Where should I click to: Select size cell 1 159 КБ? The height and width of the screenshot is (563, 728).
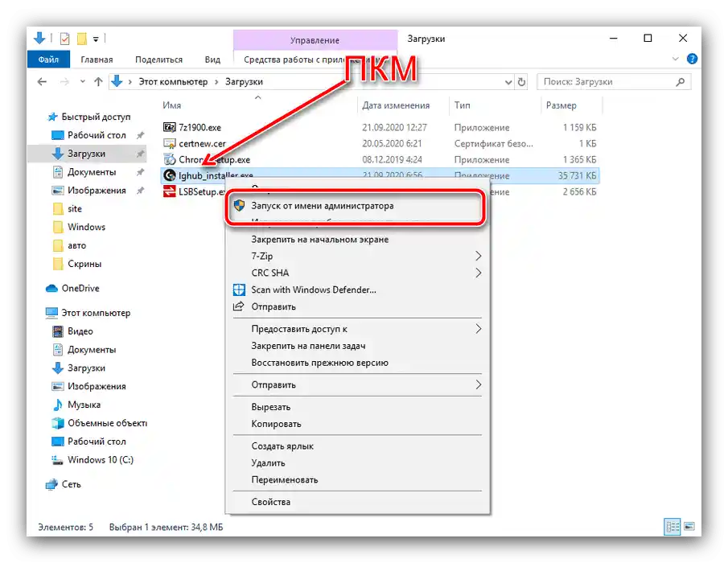(x=579, y=127)
